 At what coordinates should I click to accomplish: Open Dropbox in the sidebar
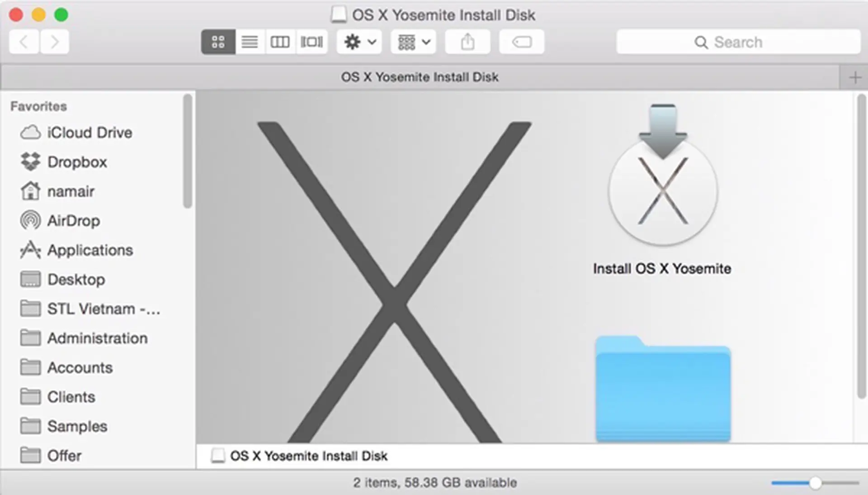pos(63,162)
